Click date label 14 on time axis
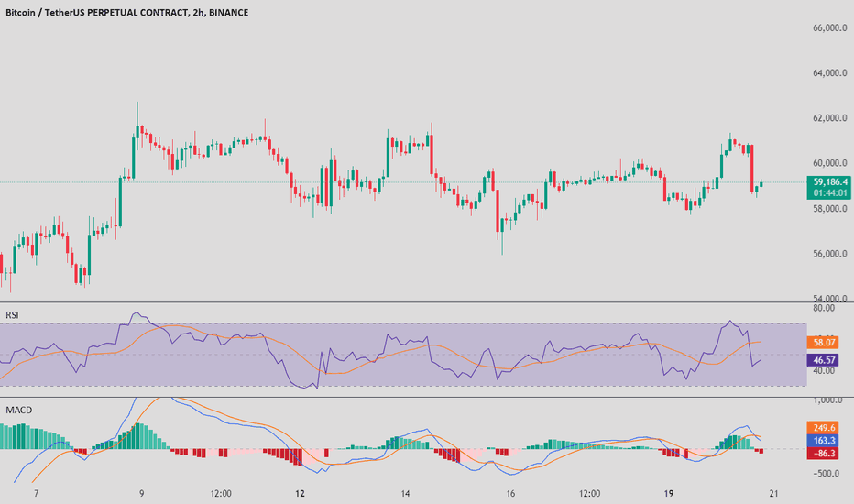Image resolution: width=854 pixels, height=504 pixels. coord(405,494)
